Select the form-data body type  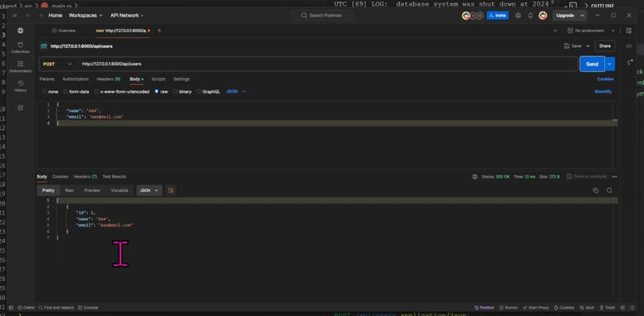pyautogui.click(x=76, y=91)
